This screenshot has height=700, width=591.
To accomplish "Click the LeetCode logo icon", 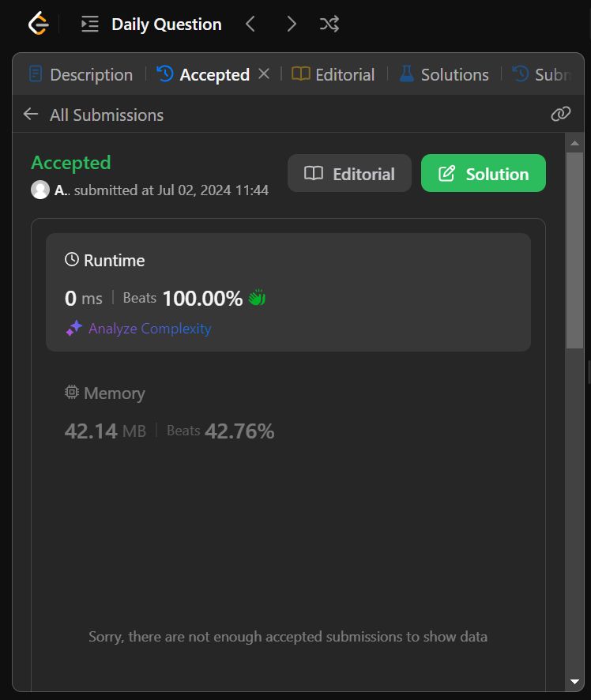I will click(x=38, y=24).
